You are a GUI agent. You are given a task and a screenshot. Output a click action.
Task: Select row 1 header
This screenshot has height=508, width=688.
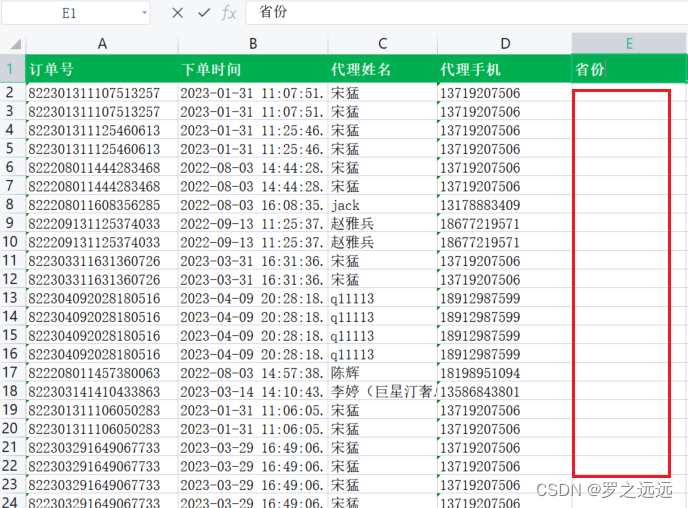point(13,69)
